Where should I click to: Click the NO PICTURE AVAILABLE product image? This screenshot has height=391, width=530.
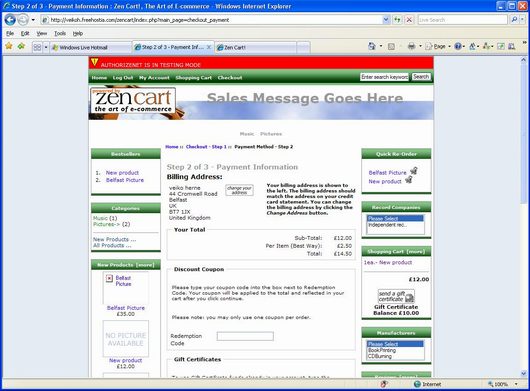pyautogui.click(x=125, y=339)
